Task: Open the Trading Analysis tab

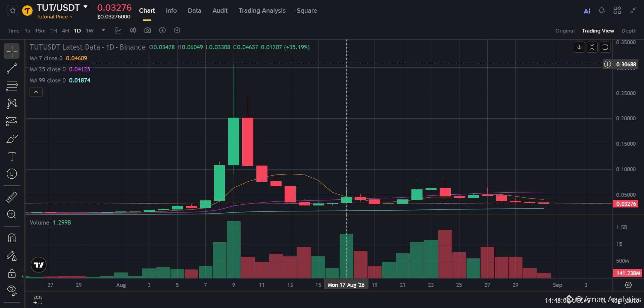Action: click(262, 11)
